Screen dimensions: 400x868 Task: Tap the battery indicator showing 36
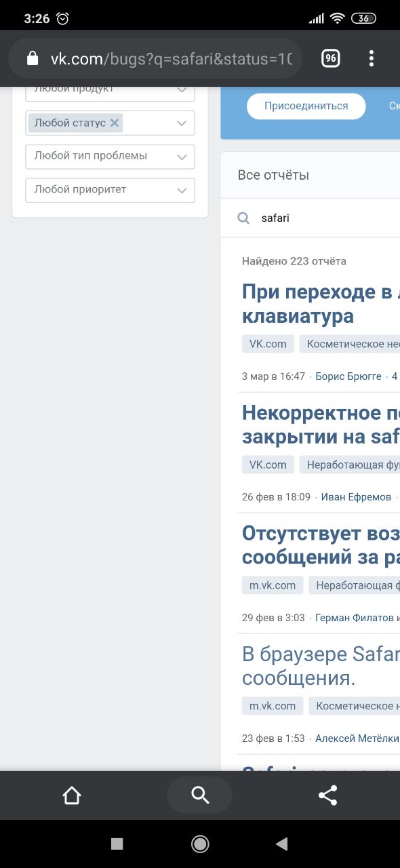point(363,19)
